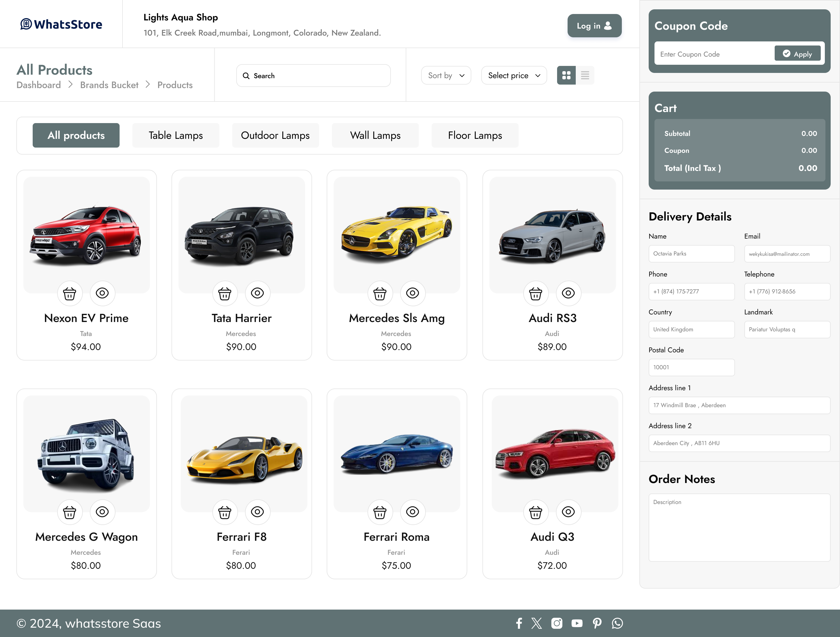840x637 pixels.
Task: Open WhatsApp icon in footer
Action: 617,623
